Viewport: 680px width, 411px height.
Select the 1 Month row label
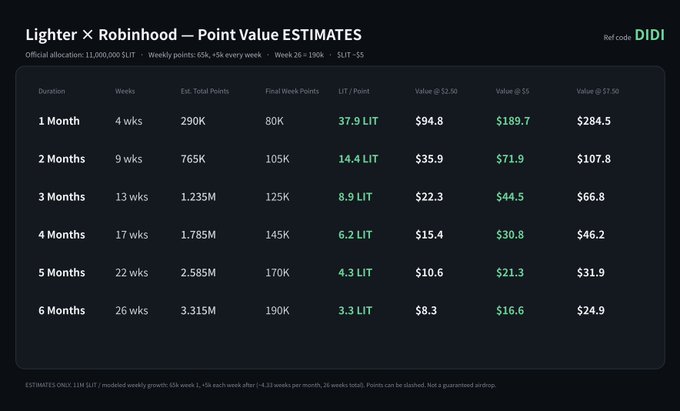coord(59,121)
